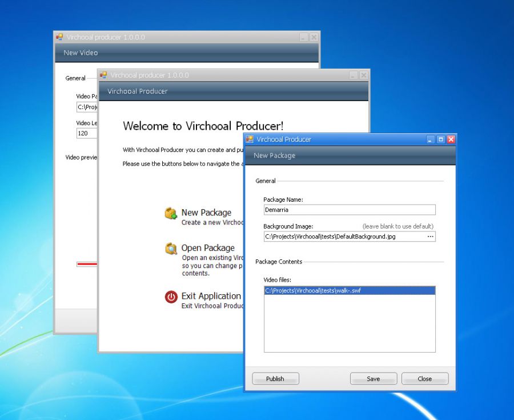Screen dimensions: 514x420
Task: Click inside the Package Name field
Action: tap(349, 210)
